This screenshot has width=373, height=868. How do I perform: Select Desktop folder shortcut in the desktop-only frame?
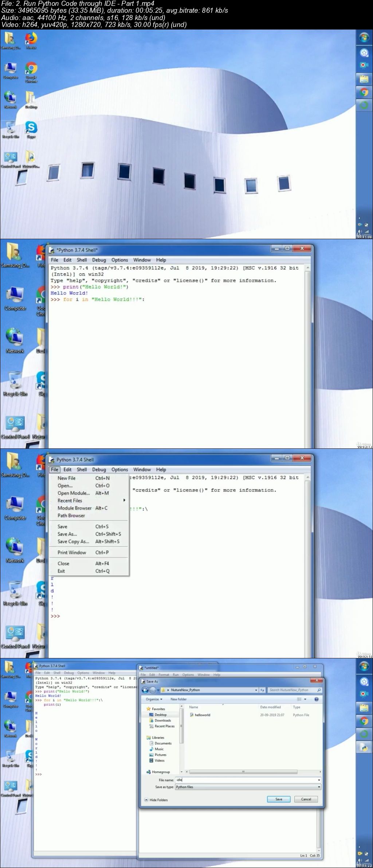click(x=31, y=100)
